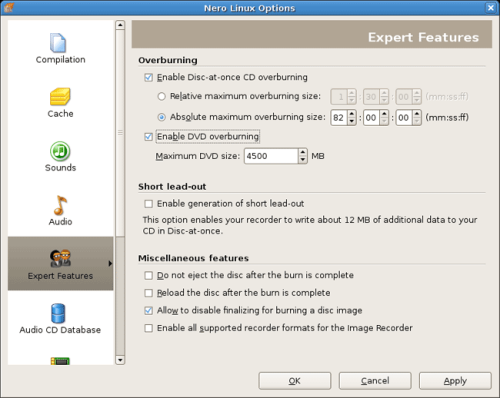Increase Maximum DVD size value
This screenshot has height=398, width=500.
pos(303,152)
